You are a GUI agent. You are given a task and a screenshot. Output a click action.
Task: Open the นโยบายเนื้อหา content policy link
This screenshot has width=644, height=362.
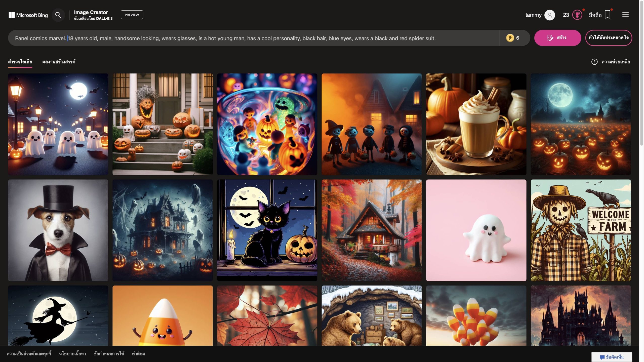(x=72, y=354)
